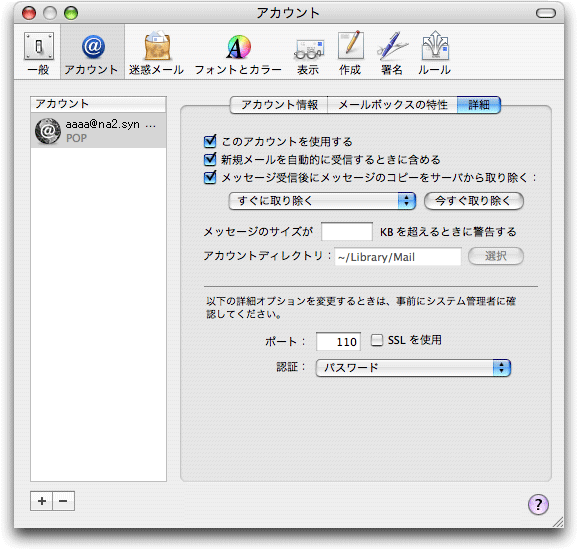Switch to the メールボックスの特性 tab
Viewport: 578px width, 551px height.
point(393,105)
